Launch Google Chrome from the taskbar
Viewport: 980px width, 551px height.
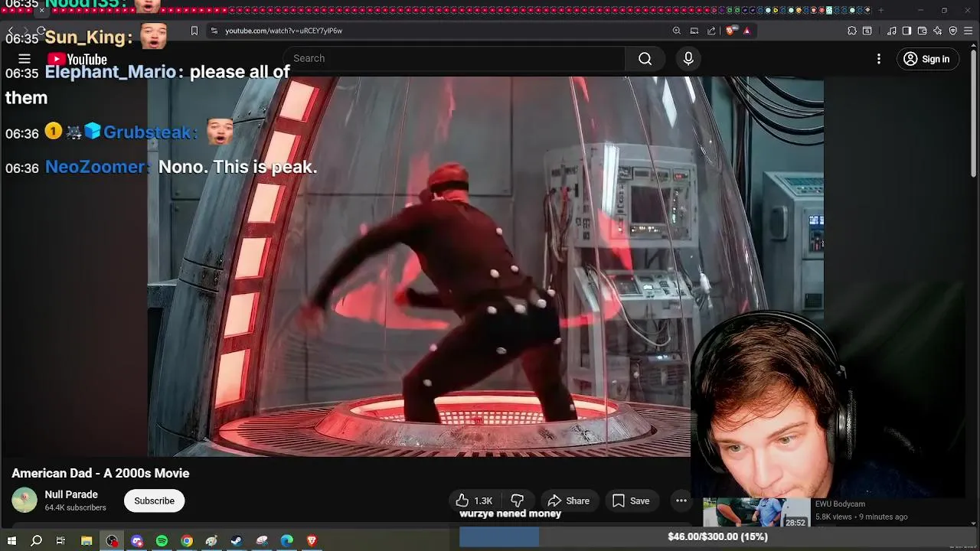coord(187,541)
